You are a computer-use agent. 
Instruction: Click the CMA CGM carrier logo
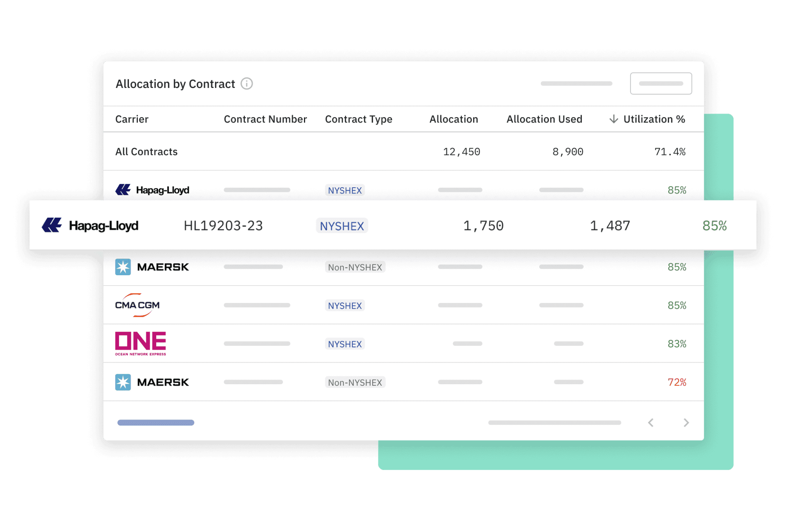click(x=137, y=305)
